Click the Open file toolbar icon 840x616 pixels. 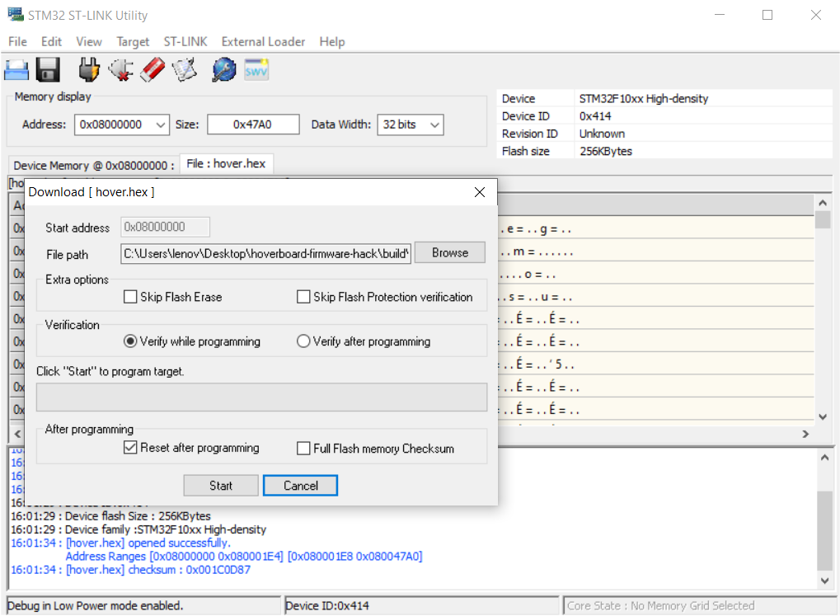click(x=16, y=69)
